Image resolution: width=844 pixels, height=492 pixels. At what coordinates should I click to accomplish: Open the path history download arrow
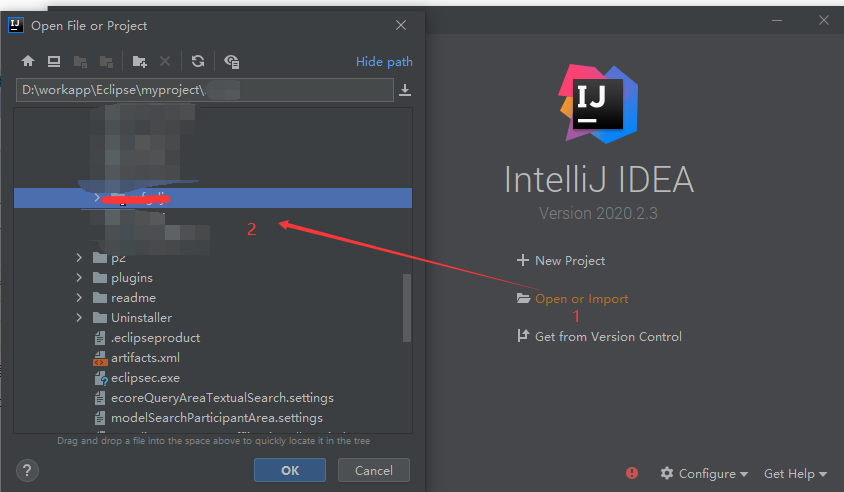click(405, 90)
